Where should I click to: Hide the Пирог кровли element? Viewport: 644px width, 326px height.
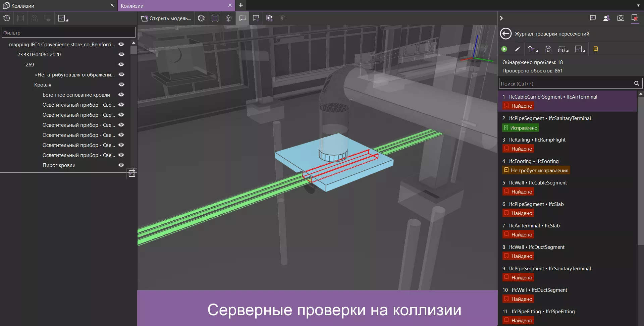121,165
